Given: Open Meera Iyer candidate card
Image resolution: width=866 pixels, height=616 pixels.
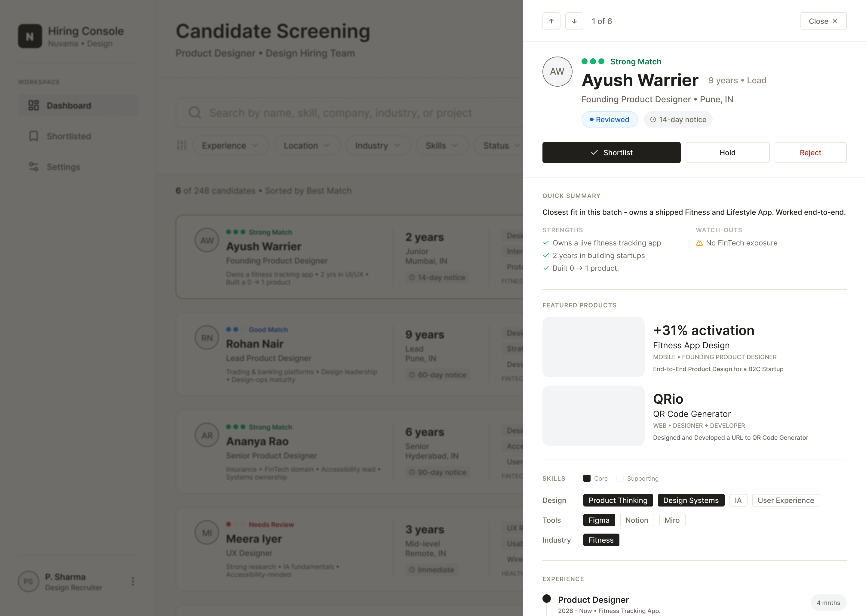Looking at the screenshot, I should point(349,549).
